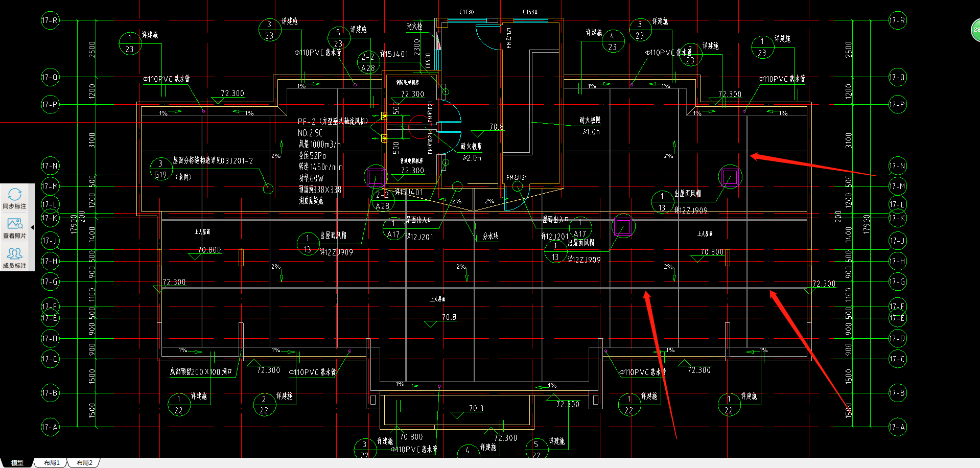Switch to the 布局1 tab
The height and width of the screenshot is (468, 980).
tap(51, 462)
